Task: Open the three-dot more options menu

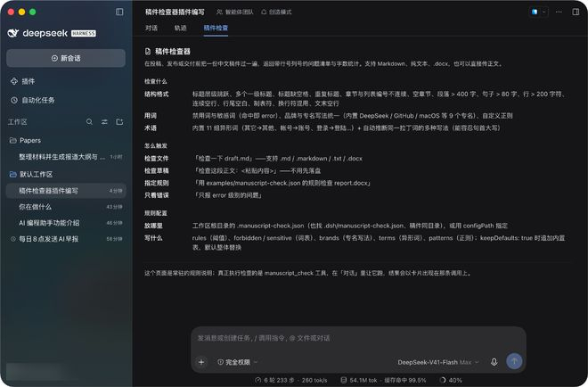Action: pyautogui.click(x=559, y=12)
